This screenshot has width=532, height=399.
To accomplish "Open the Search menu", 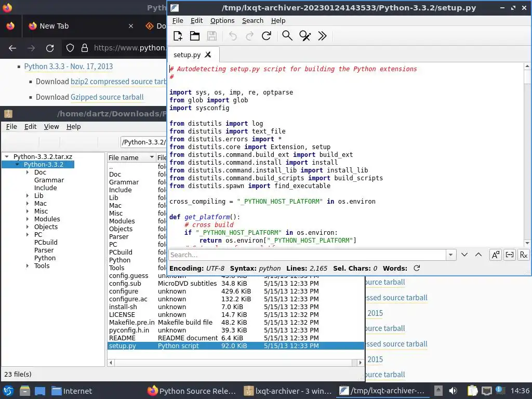I will (252, 21).
